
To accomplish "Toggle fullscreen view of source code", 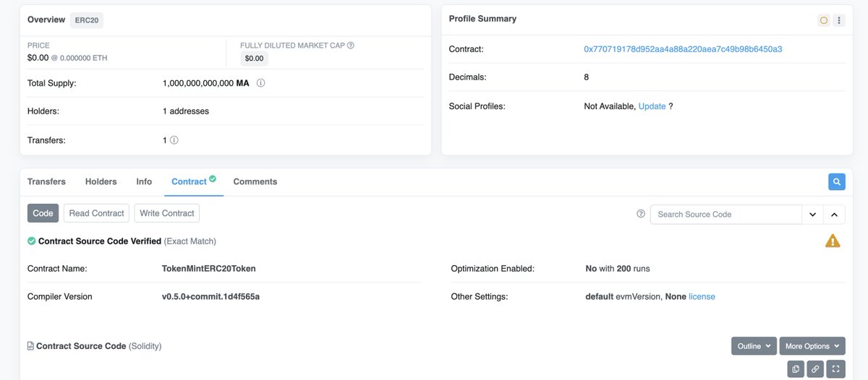I will [835, 369].
